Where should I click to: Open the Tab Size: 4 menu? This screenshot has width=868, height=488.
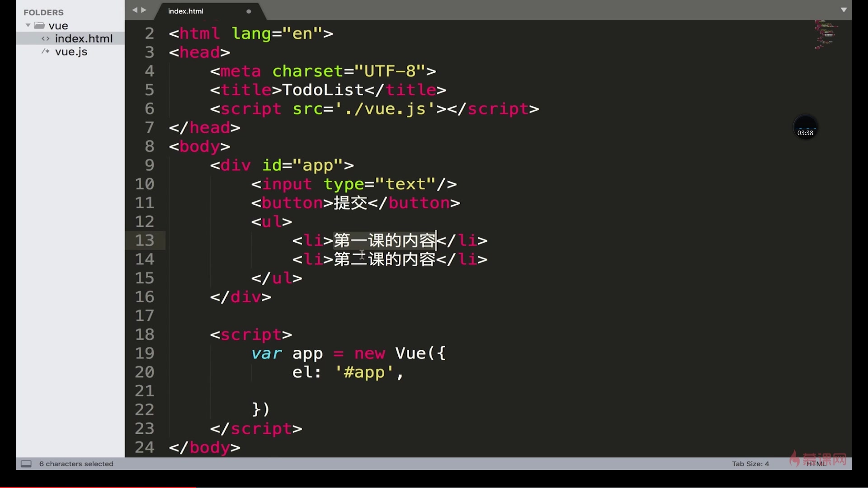click(750, 464)
